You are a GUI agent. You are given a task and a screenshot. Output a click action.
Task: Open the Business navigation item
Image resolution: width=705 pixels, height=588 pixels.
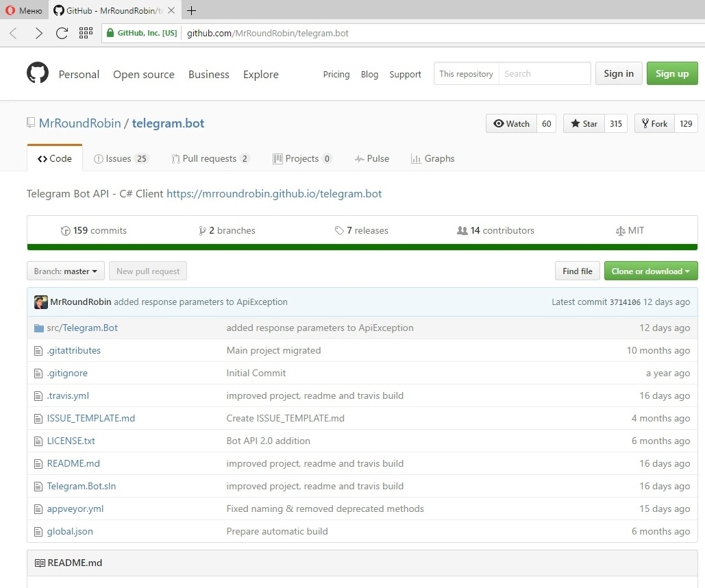click(208, 74)
